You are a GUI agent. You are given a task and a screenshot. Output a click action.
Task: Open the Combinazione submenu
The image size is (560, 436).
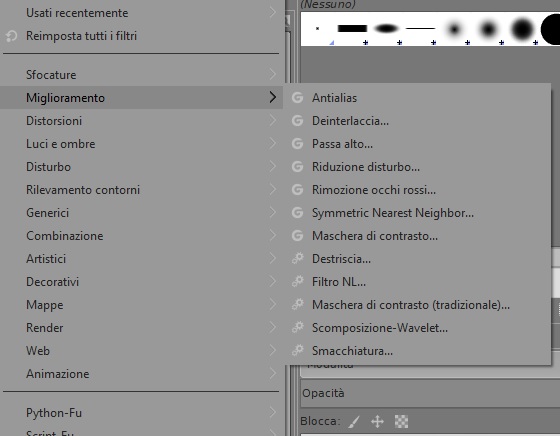click(x=141, y=236)
